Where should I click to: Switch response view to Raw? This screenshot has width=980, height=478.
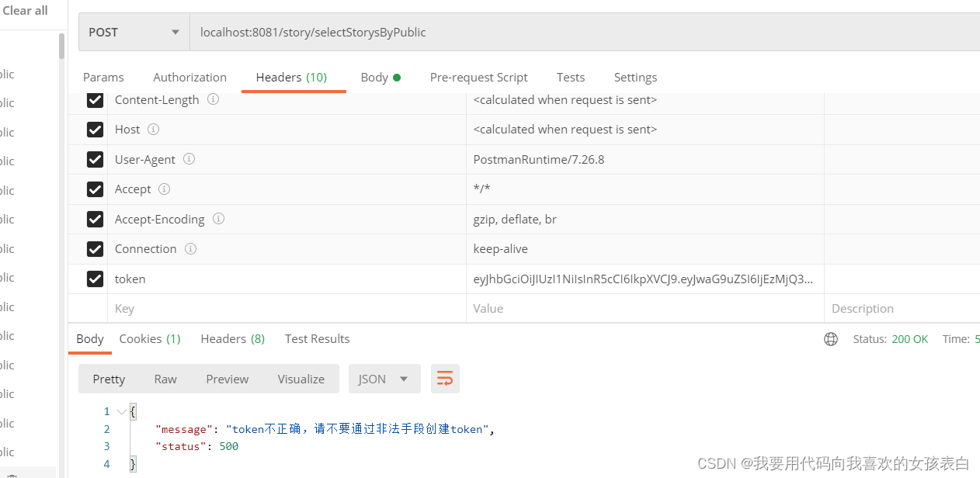(165, 379)
